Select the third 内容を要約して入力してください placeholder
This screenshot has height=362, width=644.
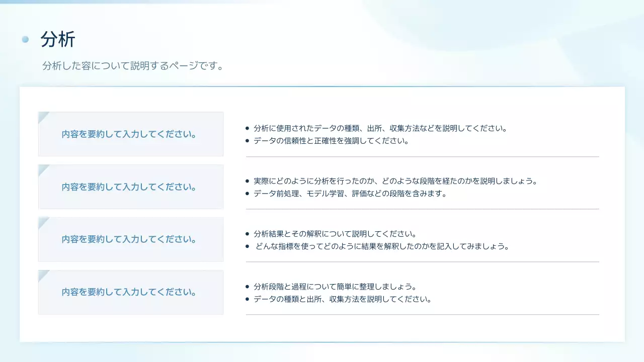tap(130, 239)
